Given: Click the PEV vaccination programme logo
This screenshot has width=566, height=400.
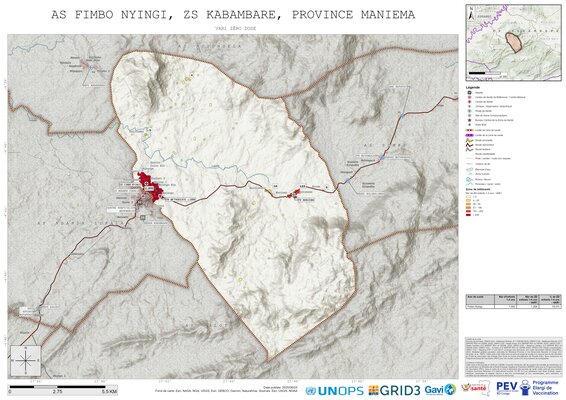Looking at the screenshot, I should (527, 388).
